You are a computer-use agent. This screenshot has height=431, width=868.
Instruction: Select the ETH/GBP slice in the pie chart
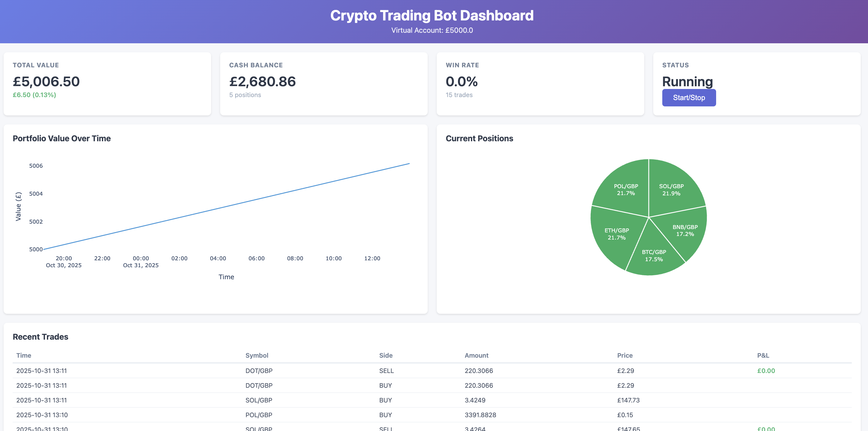(617, 234)
